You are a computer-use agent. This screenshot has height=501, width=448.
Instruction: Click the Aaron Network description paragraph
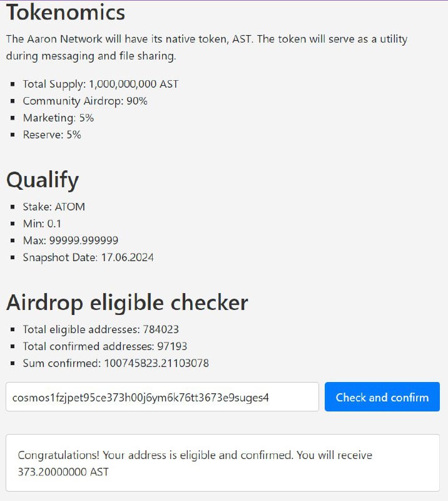coord(206,48)
